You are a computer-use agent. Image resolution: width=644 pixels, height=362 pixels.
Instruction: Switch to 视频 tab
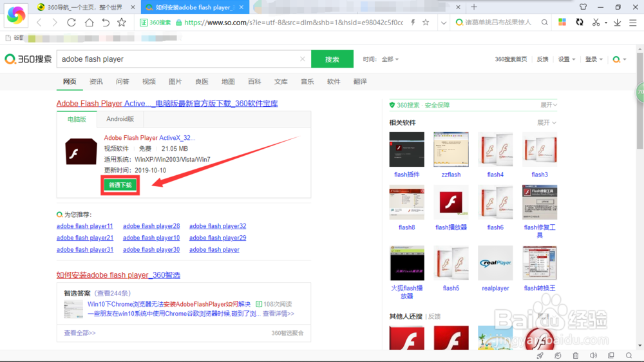(149, 82)
